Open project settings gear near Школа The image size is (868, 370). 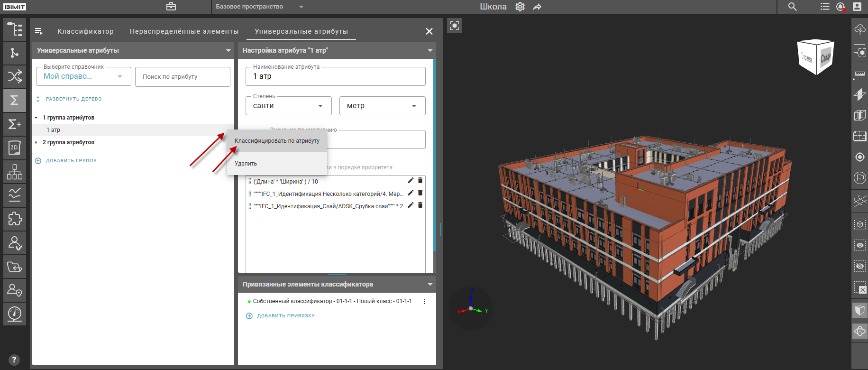[x=520, y=7]
